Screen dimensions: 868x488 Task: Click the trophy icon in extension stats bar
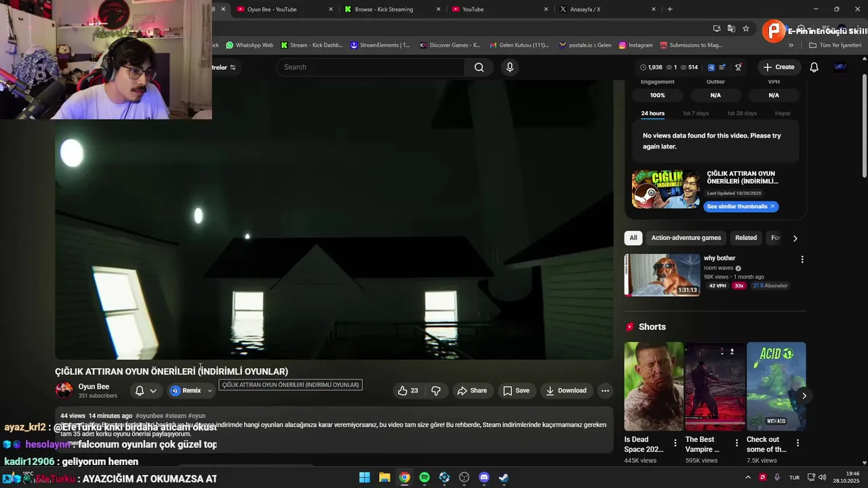(x=738, y=67)
